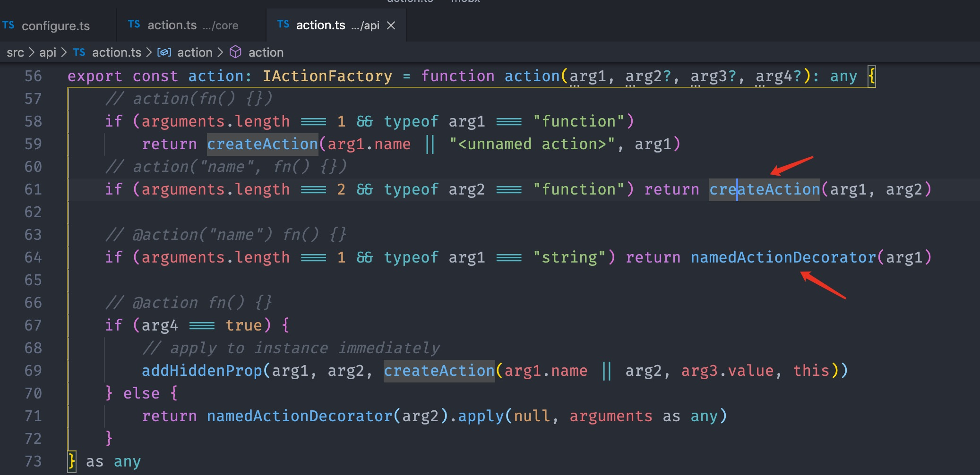Click createAction call on line 61
Image resolution: width=980 pixels, height=475 pixels.
click(764, 189)
